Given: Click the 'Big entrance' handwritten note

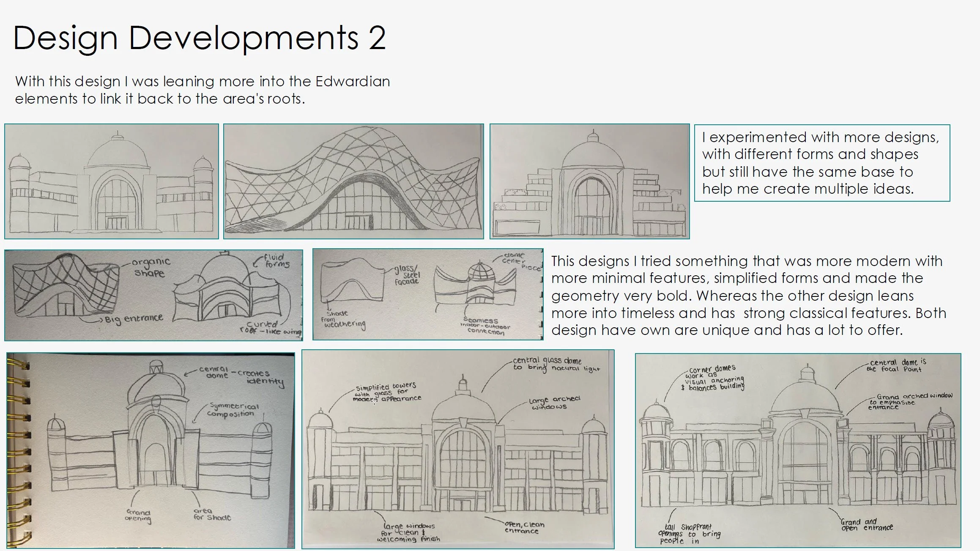Looking at the screenshot, I should coord(134,319).
